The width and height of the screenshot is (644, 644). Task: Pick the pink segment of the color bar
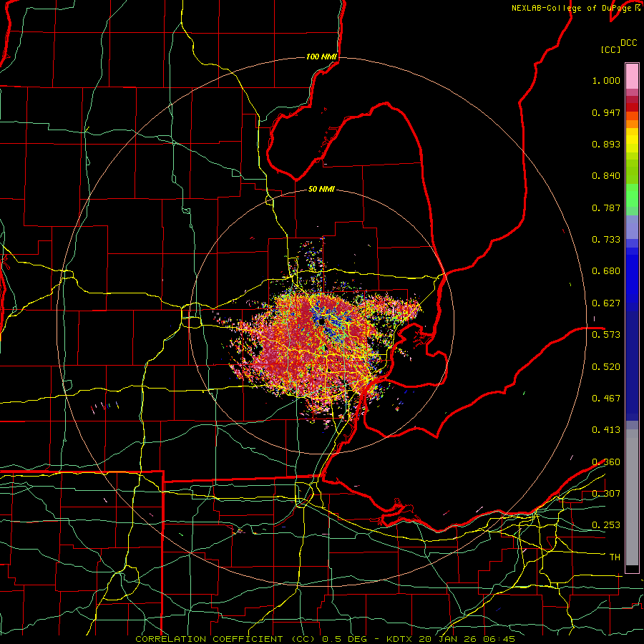(632, 76)
